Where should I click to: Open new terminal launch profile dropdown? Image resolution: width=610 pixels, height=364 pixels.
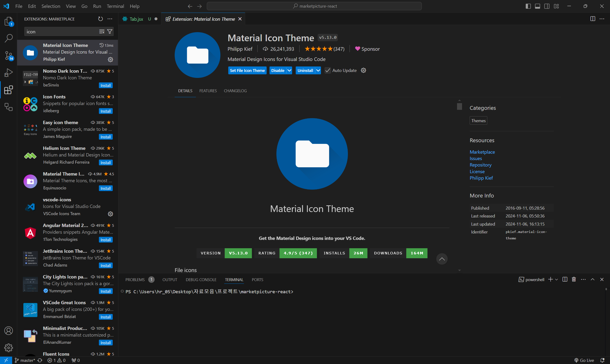click(557, 279)
